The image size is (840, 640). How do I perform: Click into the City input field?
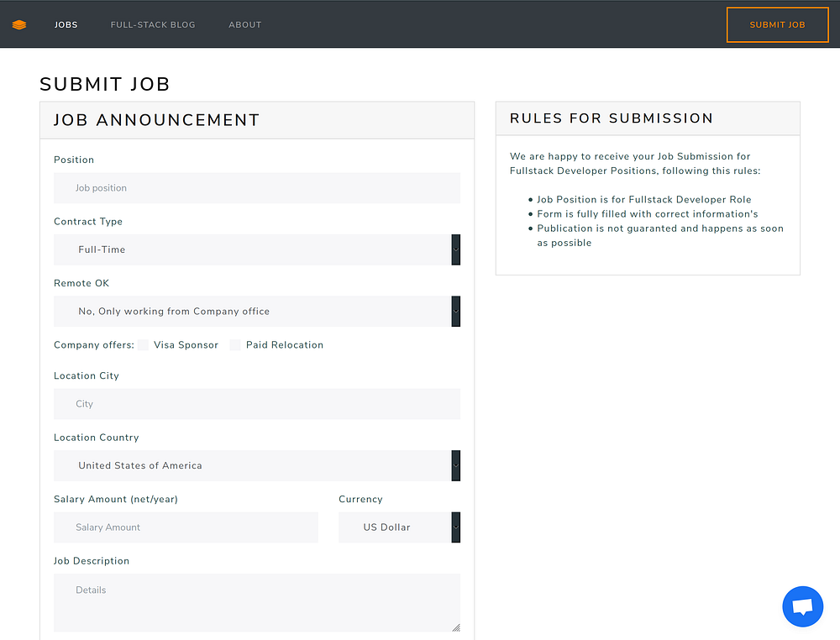click(257, 404)
